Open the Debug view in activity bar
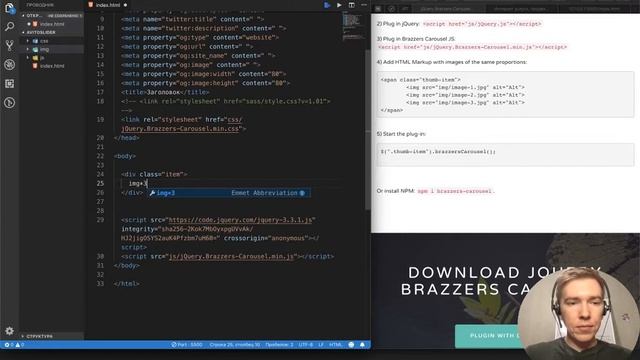Screen dimensions: 640x360 [9, 64]
